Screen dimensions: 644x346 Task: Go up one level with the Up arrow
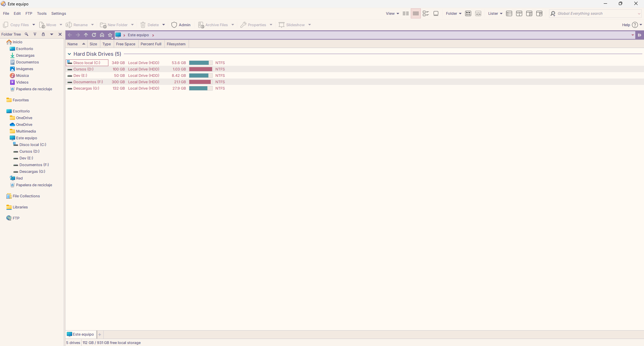point(86,35)
